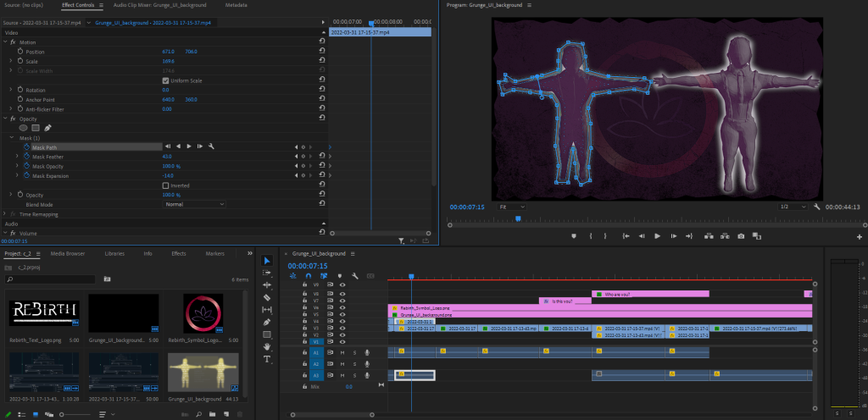Reset the Position parameter

(321, 52)
